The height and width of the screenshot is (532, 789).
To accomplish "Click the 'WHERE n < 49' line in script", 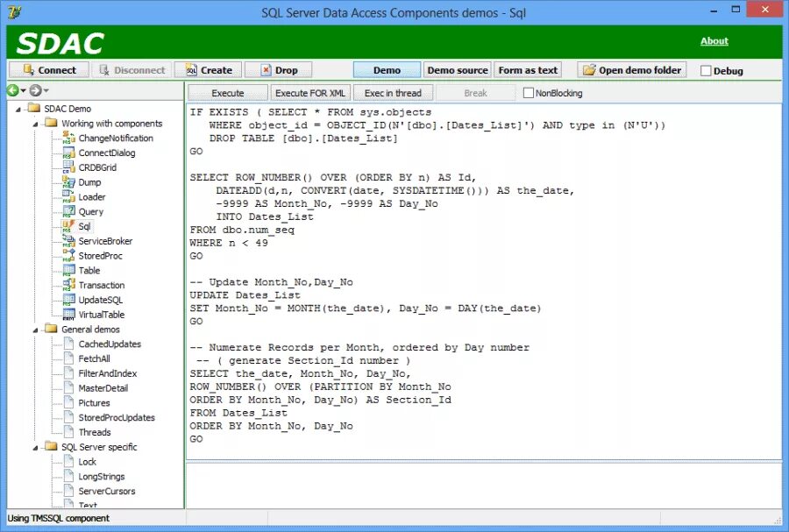I will pos(229,243).
